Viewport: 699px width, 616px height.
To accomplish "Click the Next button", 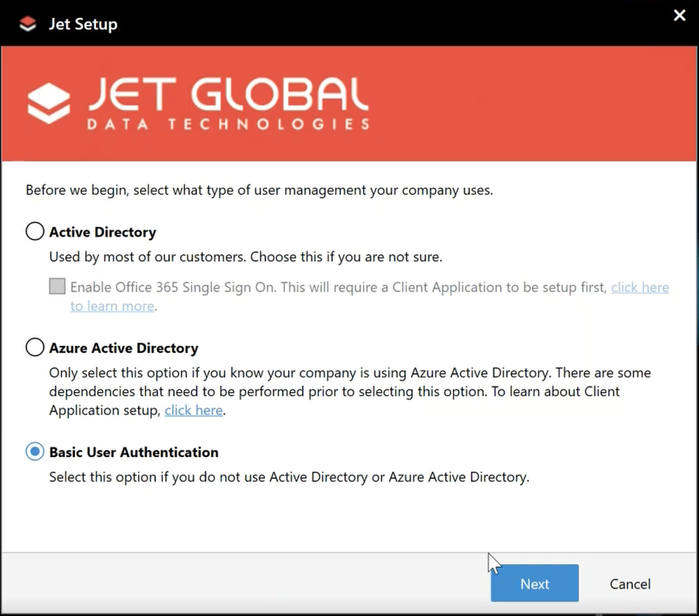I will click(534, 583).
